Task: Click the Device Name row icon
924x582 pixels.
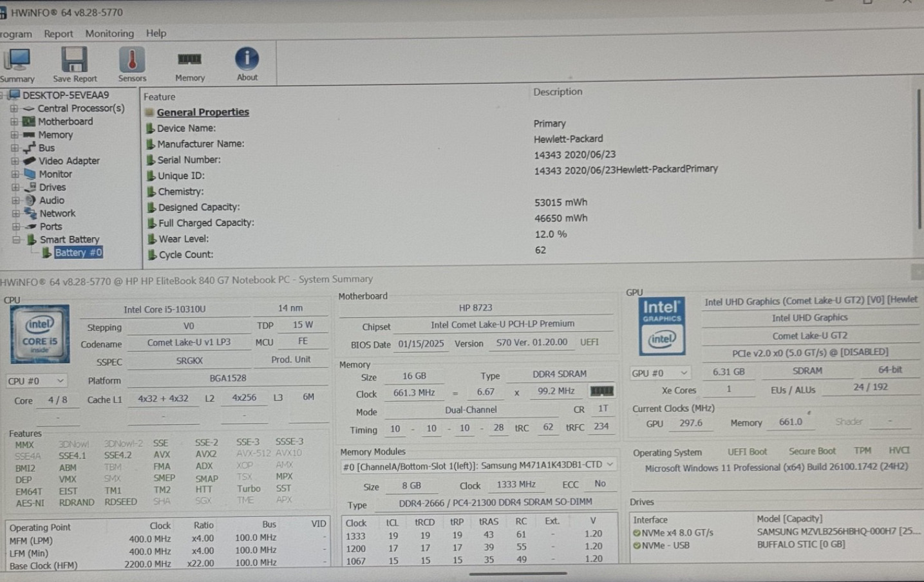Action: pos(151,128)
